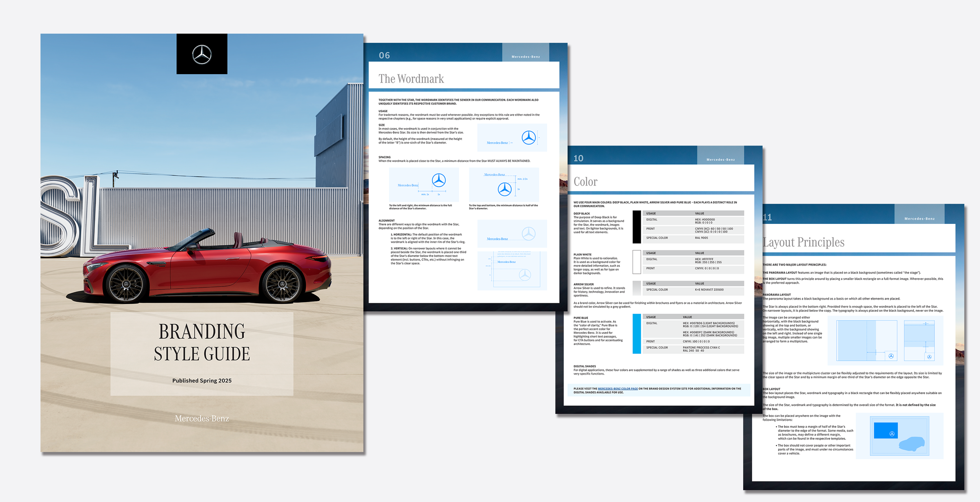Click the 'RAL 9005' special color value
980x502 pixels.
pos(702,238)
